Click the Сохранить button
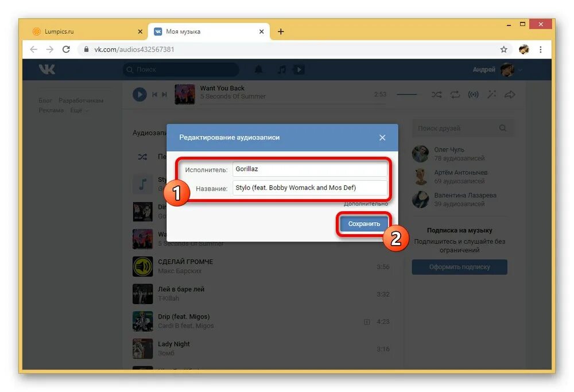Image resolution: width=574 pixels, height=392 pixels. (x=364, y=224)
